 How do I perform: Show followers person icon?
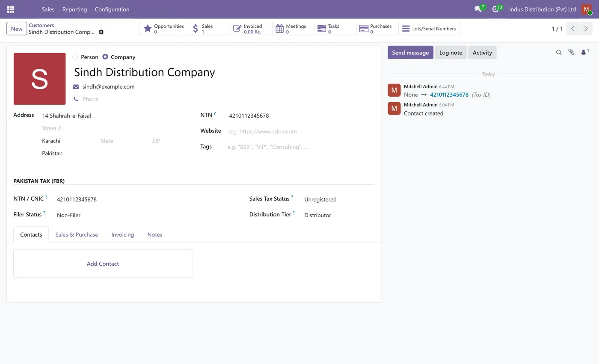point(584,52)
